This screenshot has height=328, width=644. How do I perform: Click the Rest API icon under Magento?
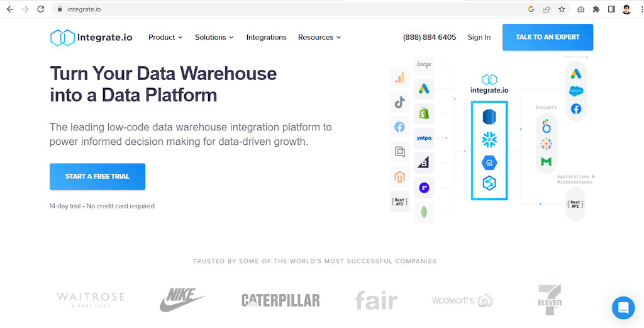399,202
